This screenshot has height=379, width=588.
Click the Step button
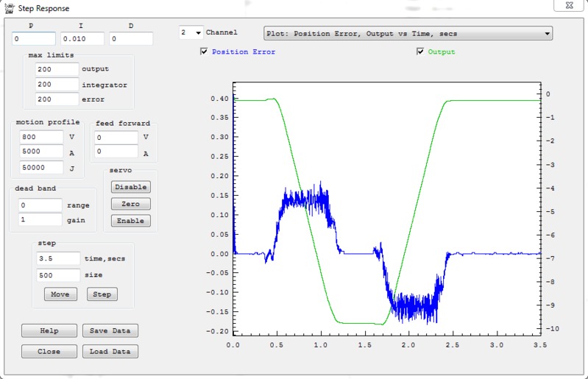102,294
